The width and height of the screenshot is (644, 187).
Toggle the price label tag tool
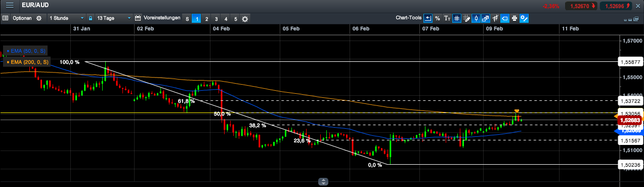click(x=505, y=18)
